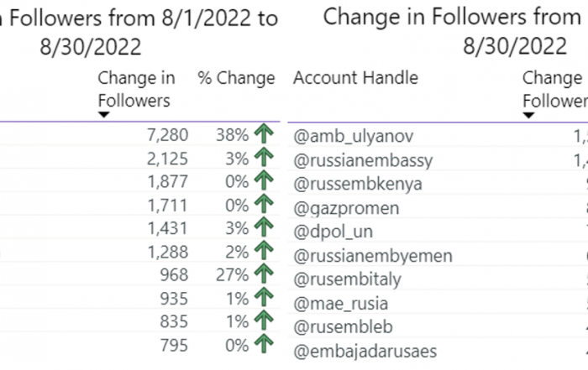Click the green up arrow beside 38%
588x370 pixels.
click(264, 133)
